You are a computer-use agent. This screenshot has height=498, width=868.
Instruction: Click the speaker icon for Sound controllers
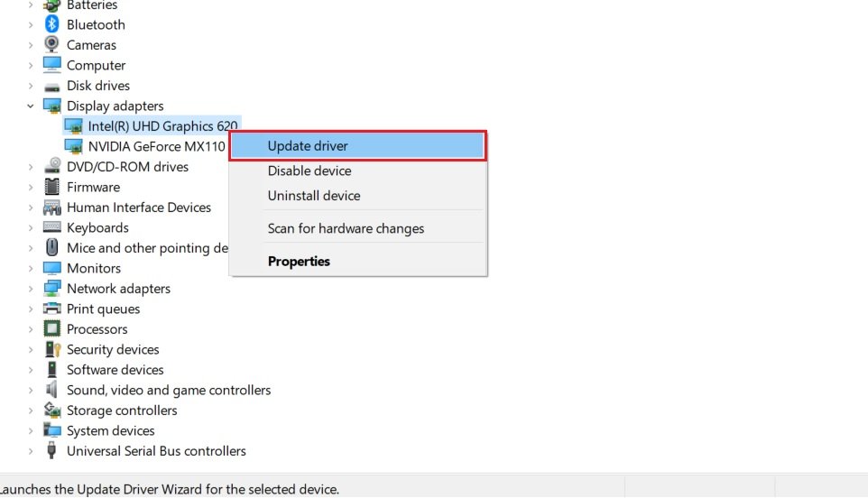52,390
